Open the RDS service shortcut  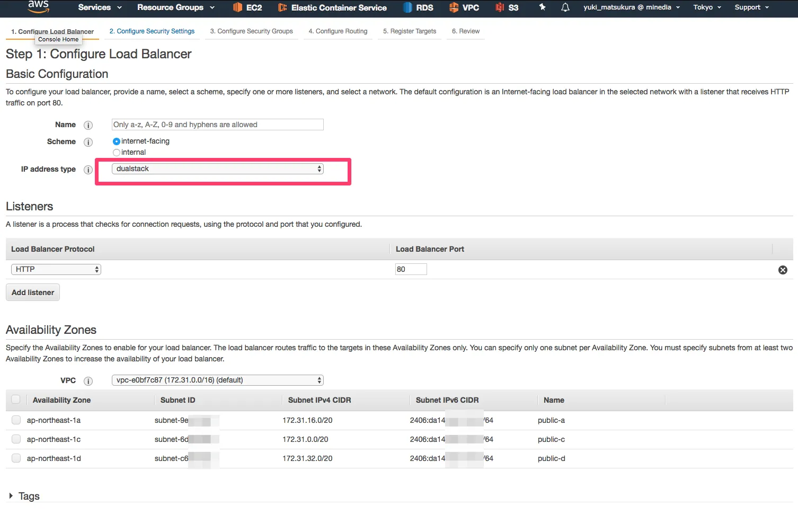click(418, 7)
